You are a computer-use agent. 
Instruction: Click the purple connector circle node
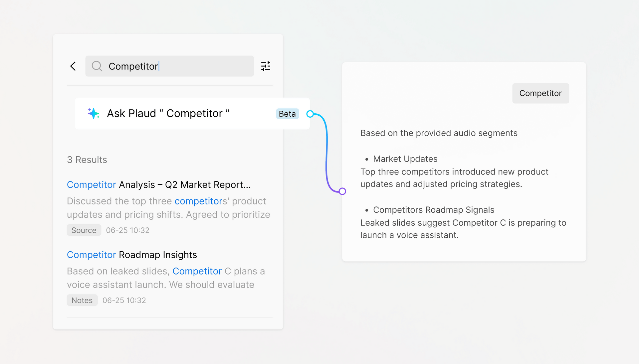[342, 191]
